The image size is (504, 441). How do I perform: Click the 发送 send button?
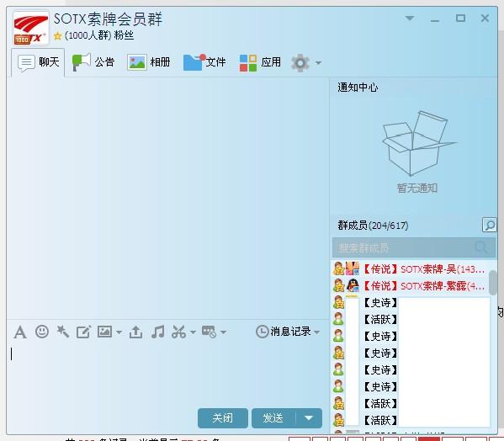273,418
